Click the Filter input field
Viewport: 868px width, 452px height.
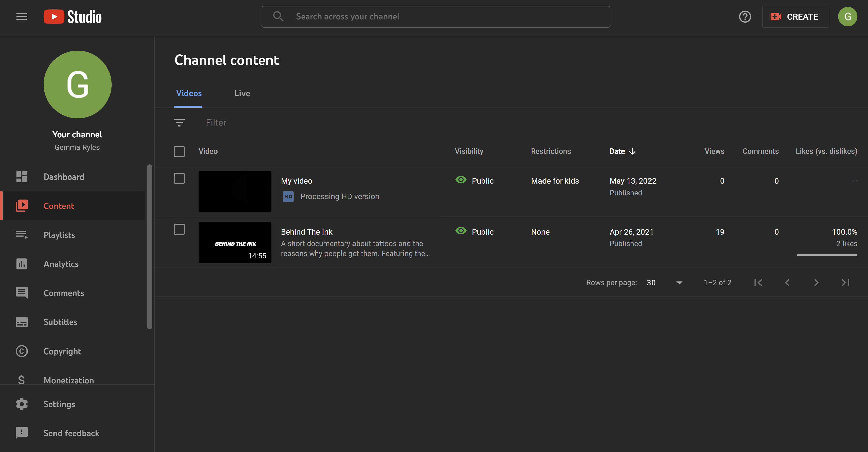(x=216, y=122)
